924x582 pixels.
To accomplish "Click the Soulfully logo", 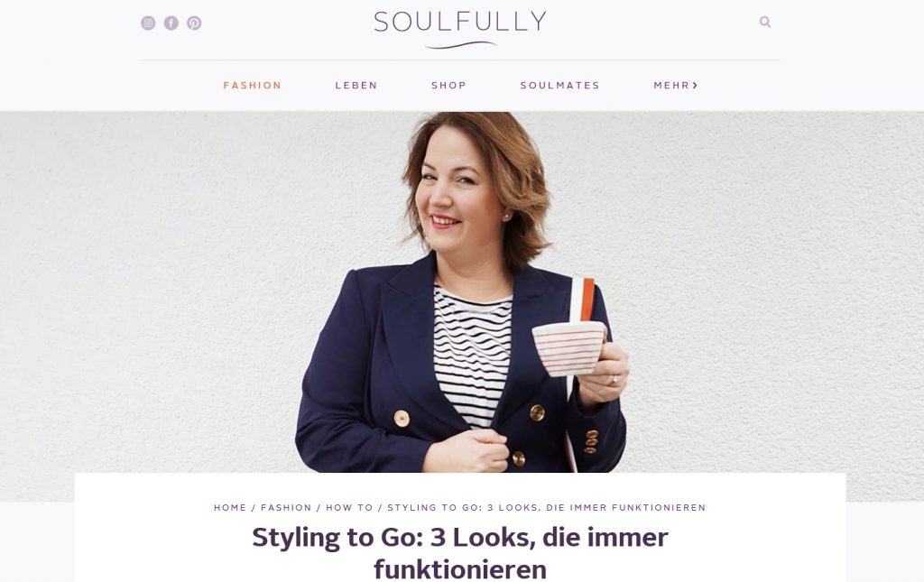I will 460,28.
